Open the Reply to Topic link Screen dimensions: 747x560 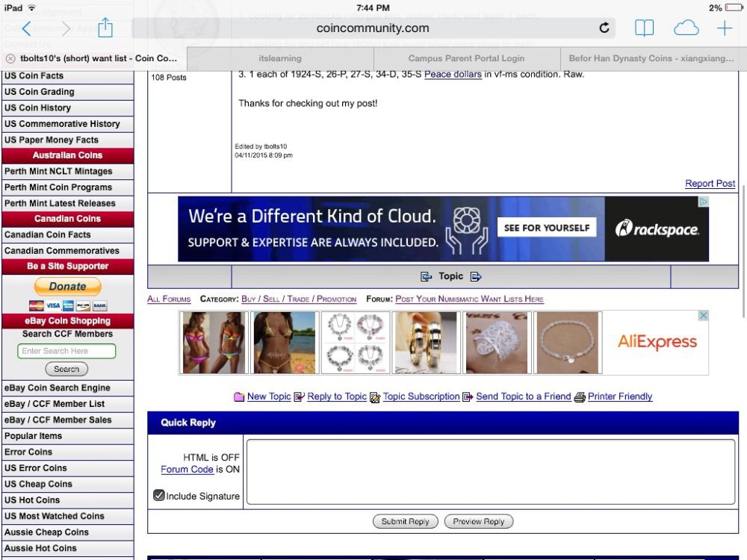click(x=337, y=396)
